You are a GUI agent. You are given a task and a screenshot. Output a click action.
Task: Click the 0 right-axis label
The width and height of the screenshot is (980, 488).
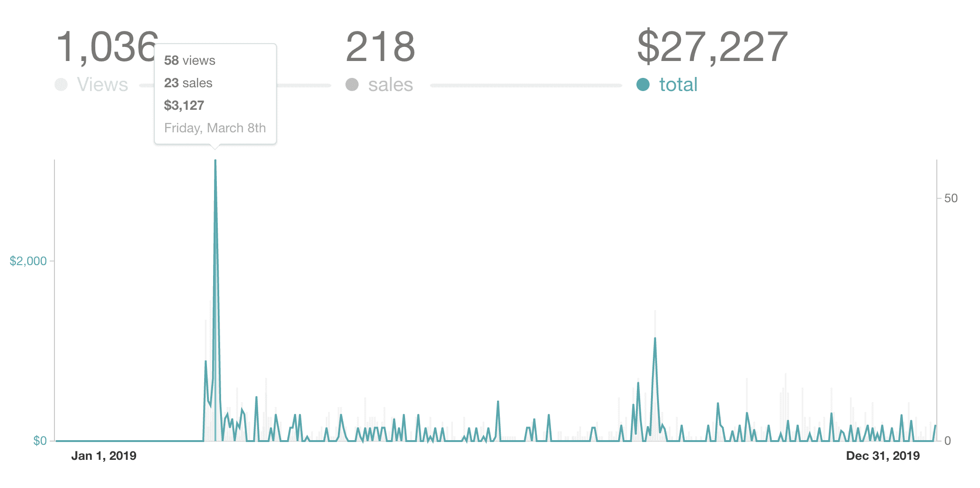point(947,441)
